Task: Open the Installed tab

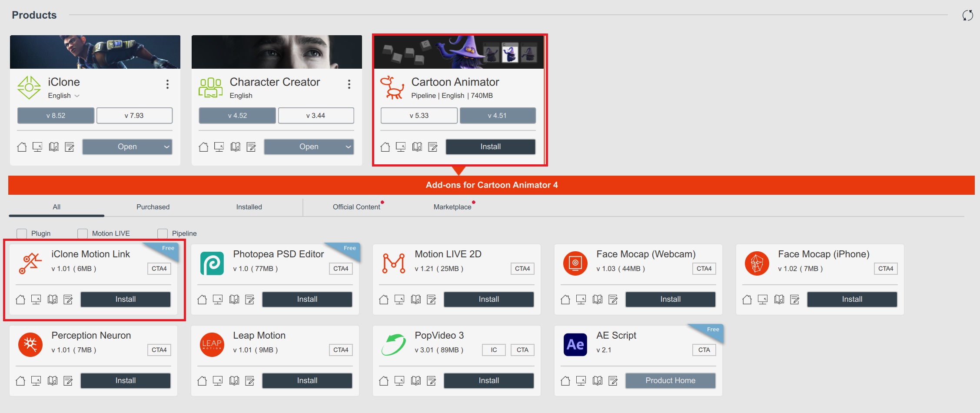Action: tap(249, 207)
